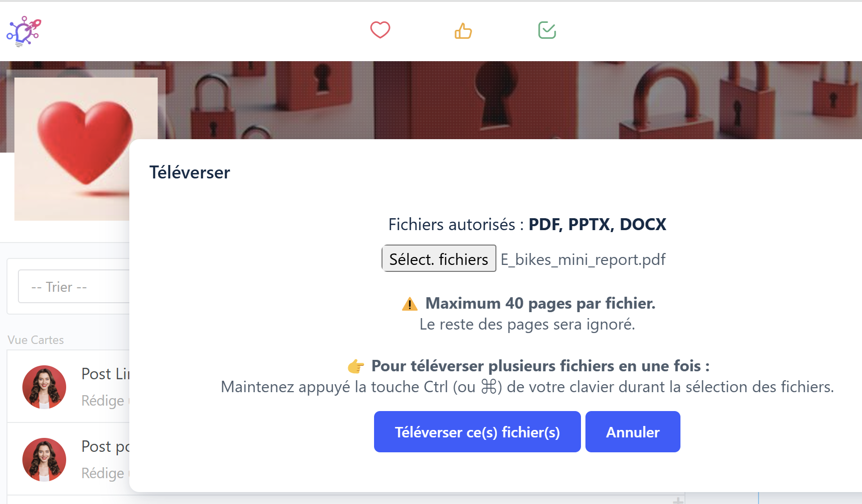Click the avatar on the Post po card
Viewport: 862px width, 504px height.
tap(44, 460)
